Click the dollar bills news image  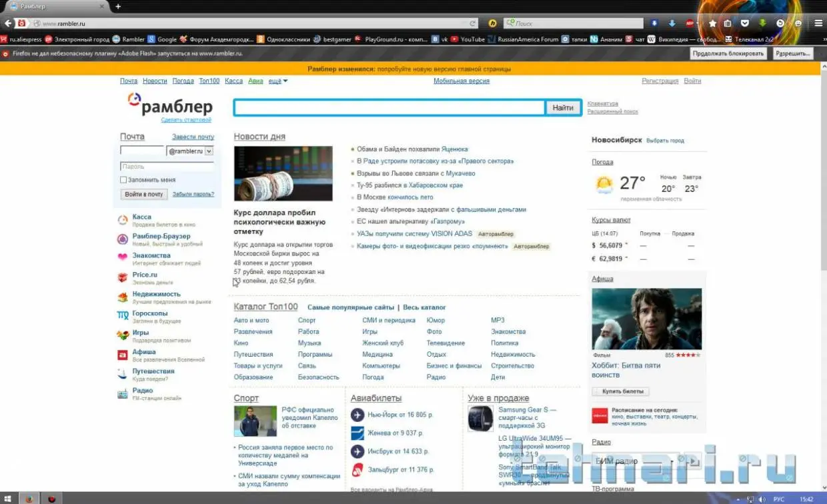tap(283, 174)
